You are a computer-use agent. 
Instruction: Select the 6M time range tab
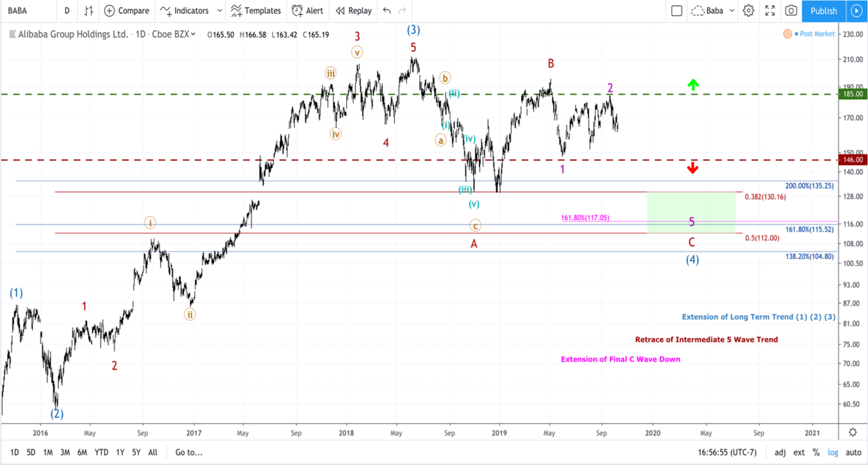coord(82,452)
